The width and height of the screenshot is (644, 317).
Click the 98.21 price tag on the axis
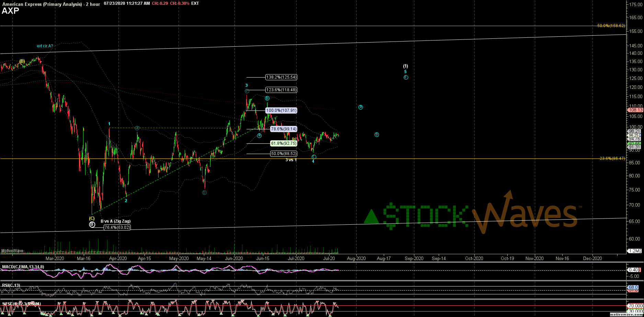(x=635, y=131)
